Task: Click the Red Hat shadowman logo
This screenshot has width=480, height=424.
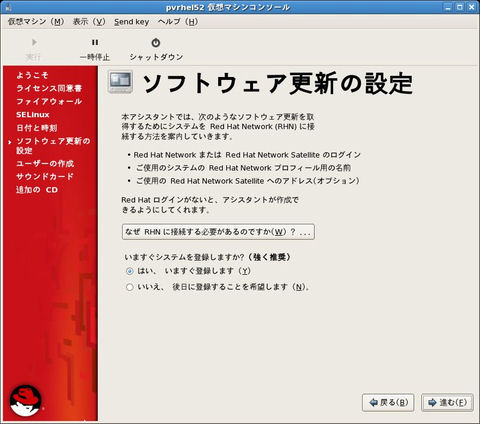Action: click(26, 401)
